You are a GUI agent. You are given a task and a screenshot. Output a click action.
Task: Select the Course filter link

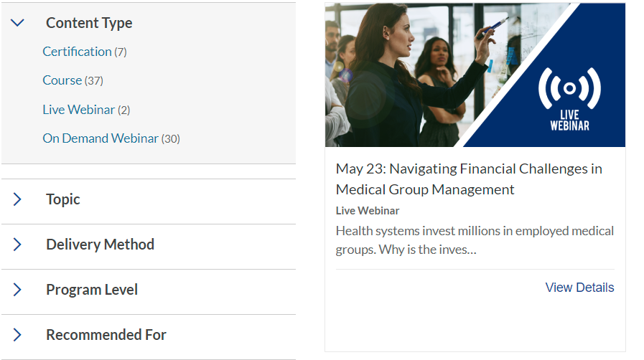[x=62, y=80]
